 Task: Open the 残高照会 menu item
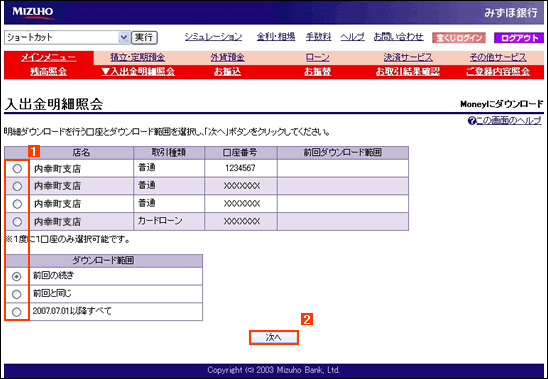pos(48,72)
